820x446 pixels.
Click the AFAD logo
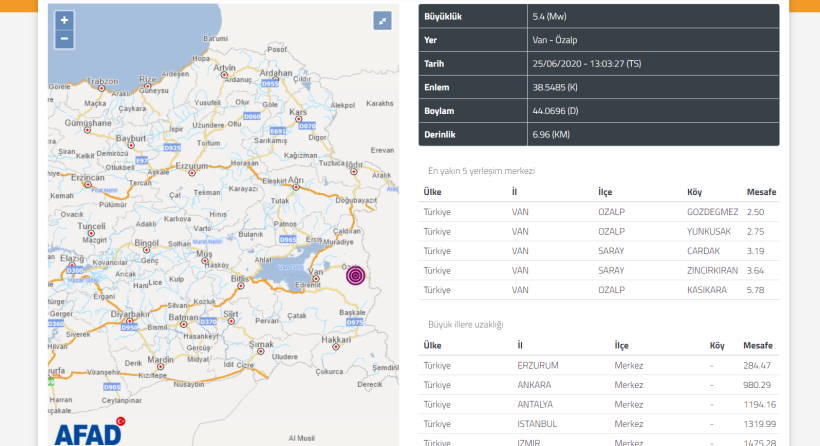click(x=88, y=432)
